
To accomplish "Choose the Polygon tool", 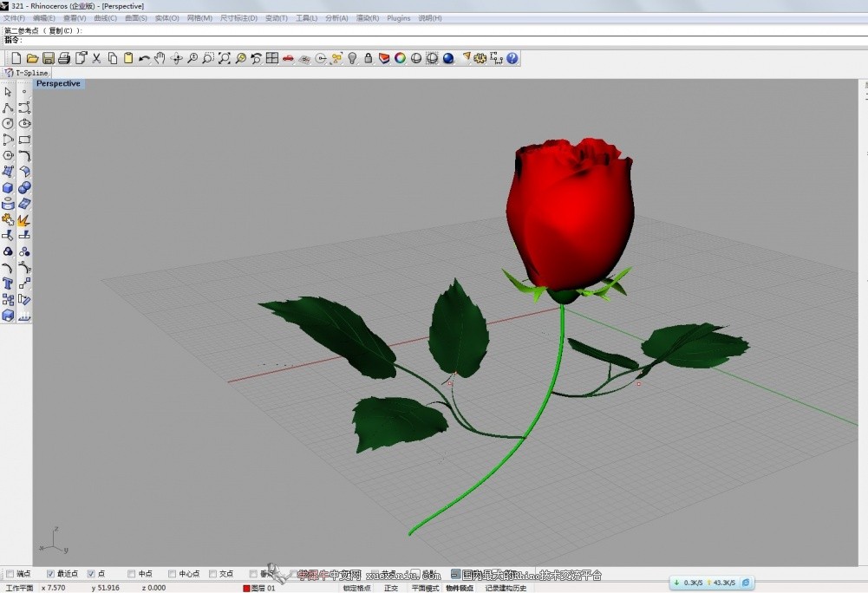I will point(8,155).
